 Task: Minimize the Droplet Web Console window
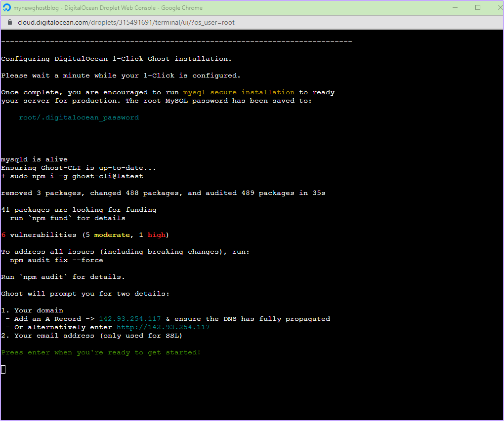pos(455,8)
